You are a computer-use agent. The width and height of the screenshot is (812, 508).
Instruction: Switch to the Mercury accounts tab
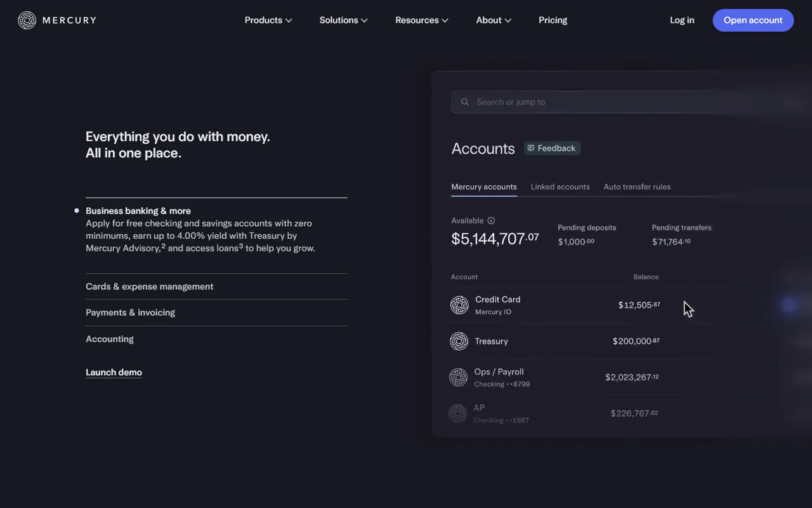[484, 187]
